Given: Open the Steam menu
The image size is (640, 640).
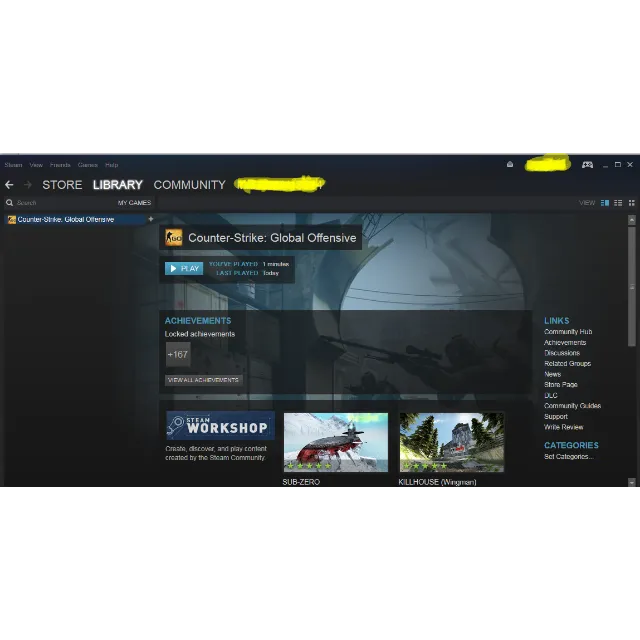Looking at the screenshot, I should 13,165.
